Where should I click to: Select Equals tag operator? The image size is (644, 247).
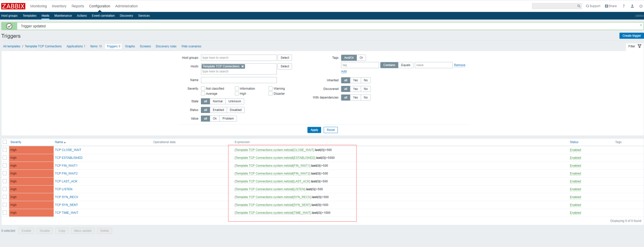click(406, 65)
